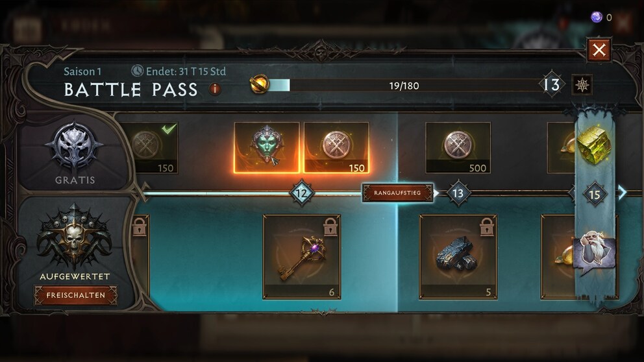644x362 pixels.
Task: Click the yellow gem cube reward
Action: point(594,145)
